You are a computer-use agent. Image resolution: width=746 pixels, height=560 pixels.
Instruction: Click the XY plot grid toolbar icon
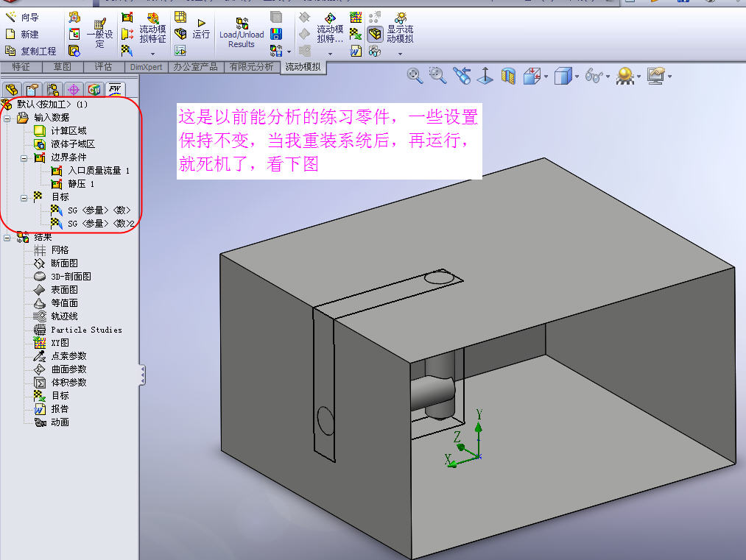[x=356, y=18]
